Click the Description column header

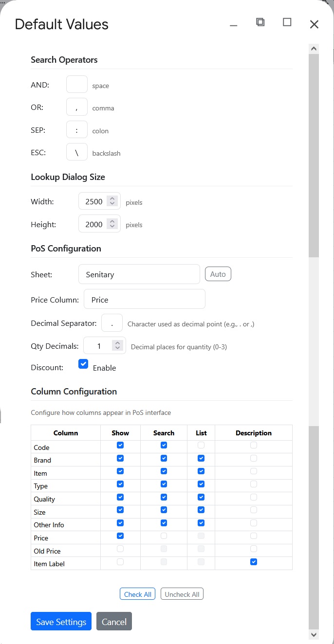click(253, 432)
